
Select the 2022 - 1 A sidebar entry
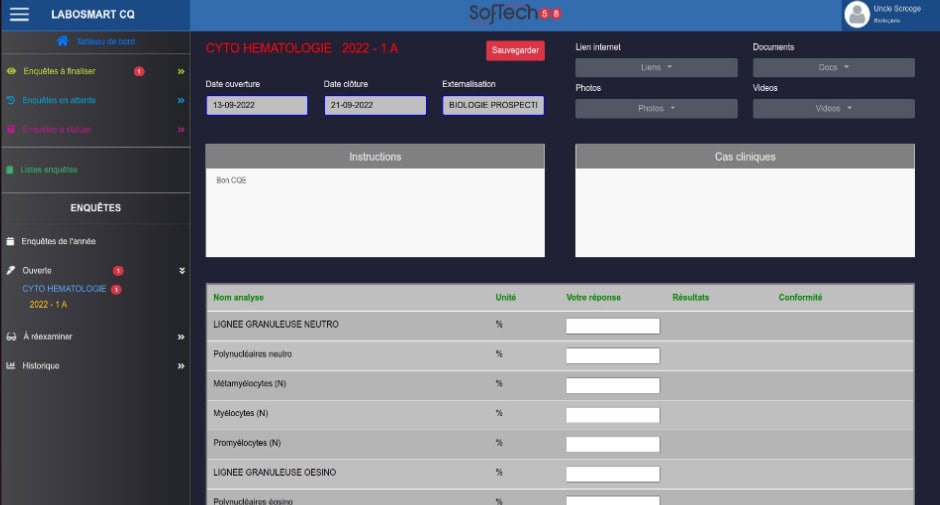tap(48, 305)
